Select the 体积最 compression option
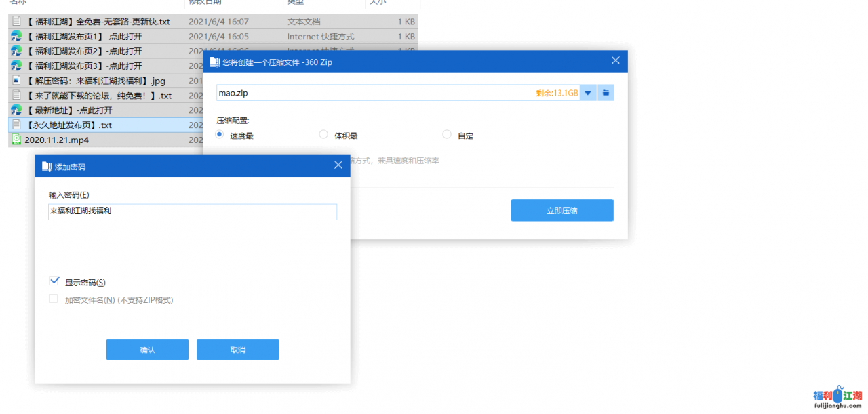 [x=323, y=135]
